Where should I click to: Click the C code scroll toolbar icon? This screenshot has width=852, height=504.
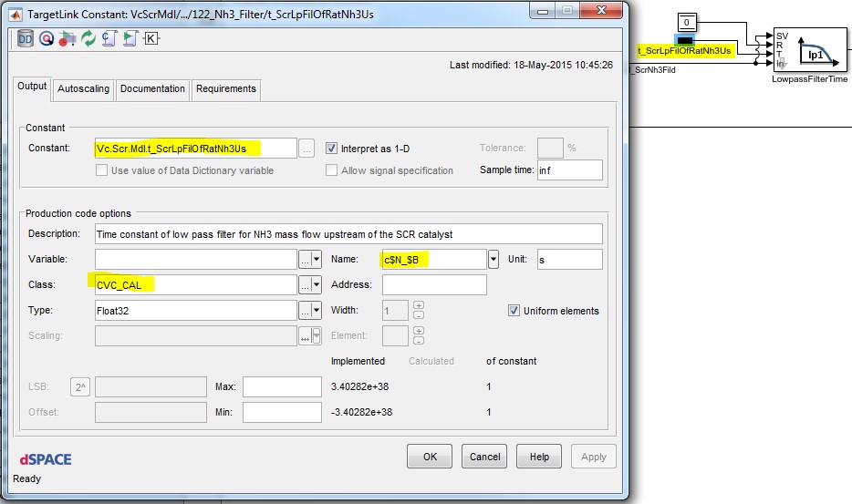click(109, 38)
